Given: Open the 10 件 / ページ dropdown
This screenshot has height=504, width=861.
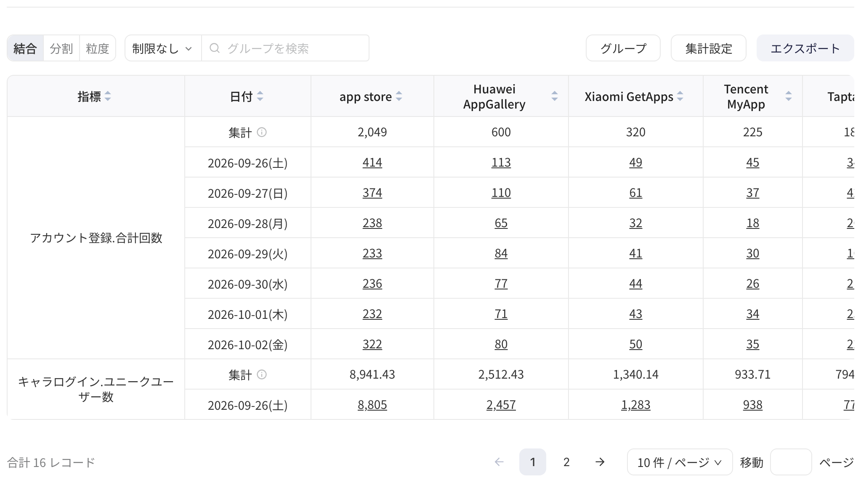Looking at the screenshot, I should tap(680, 462).
